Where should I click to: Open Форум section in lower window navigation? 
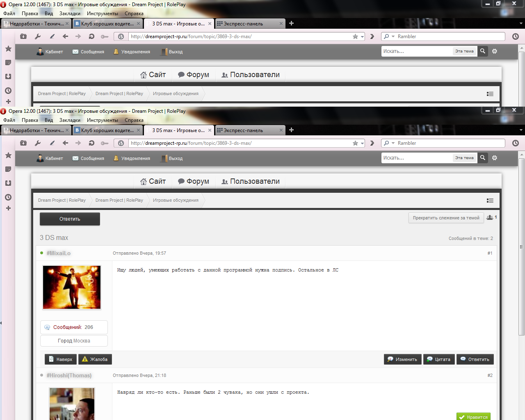point(194,181)
